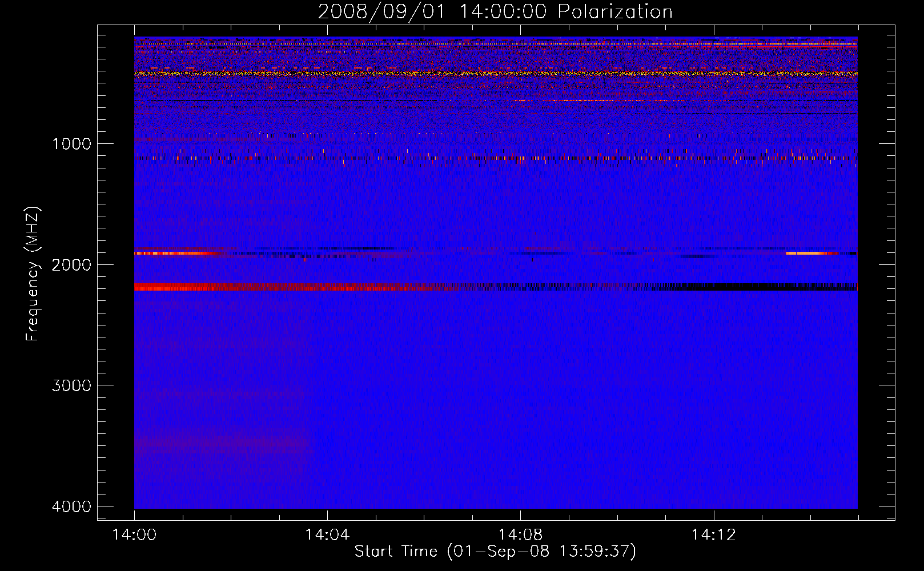This screenshot has width=924, height=571.
Task: Click the 3000 frequency tick label
Action: point(71,385)
